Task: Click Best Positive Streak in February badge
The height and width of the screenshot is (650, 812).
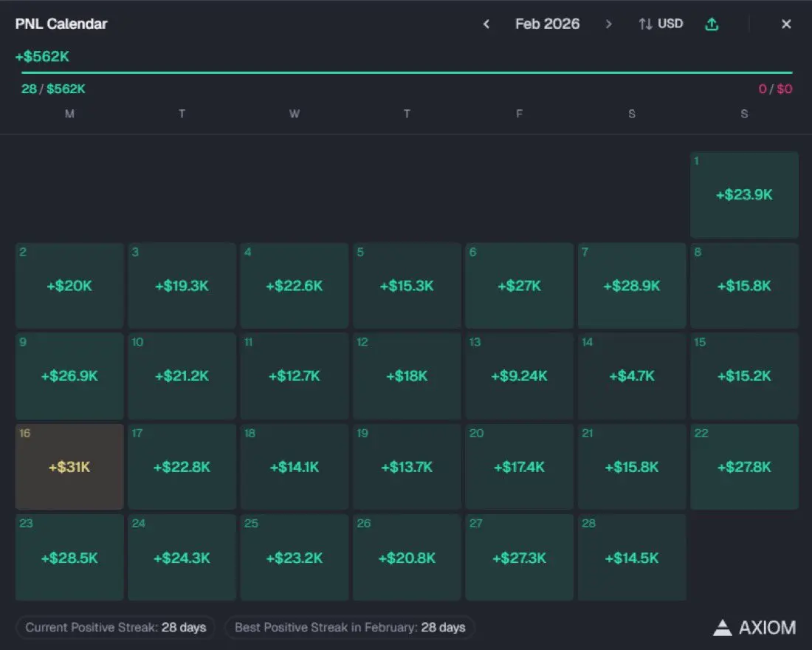Action: coord(350,627)
